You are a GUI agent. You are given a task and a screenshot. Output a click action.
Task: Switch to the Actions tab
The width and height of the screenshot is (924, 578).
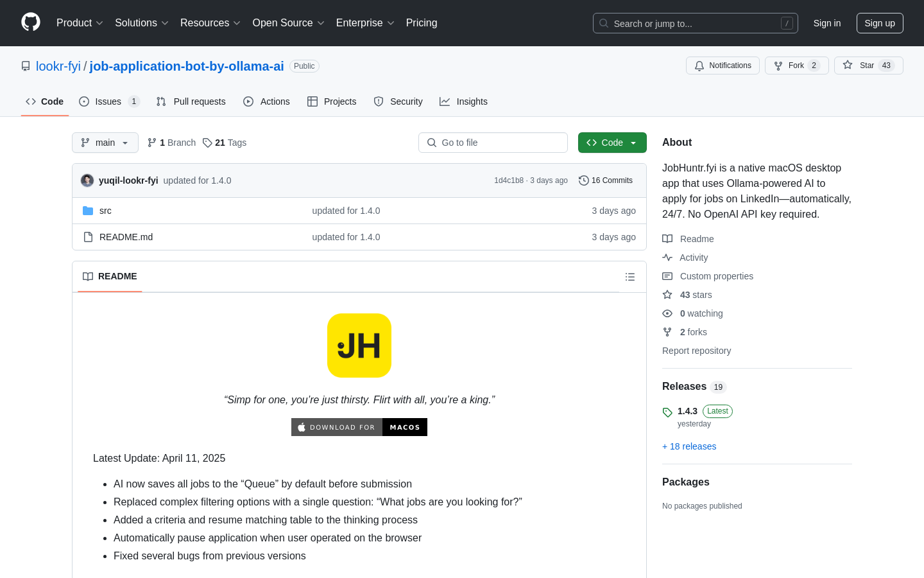[267, 101]
